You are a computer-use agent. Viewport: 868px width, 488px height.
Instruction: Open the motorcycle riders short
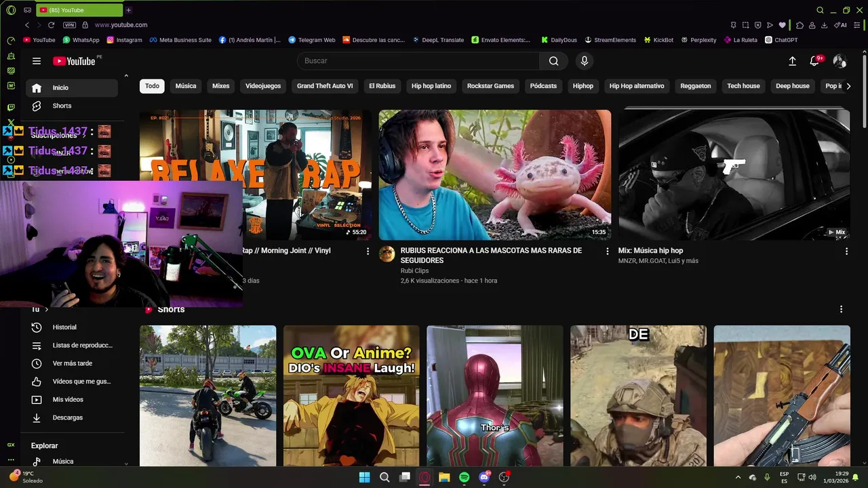208,396
